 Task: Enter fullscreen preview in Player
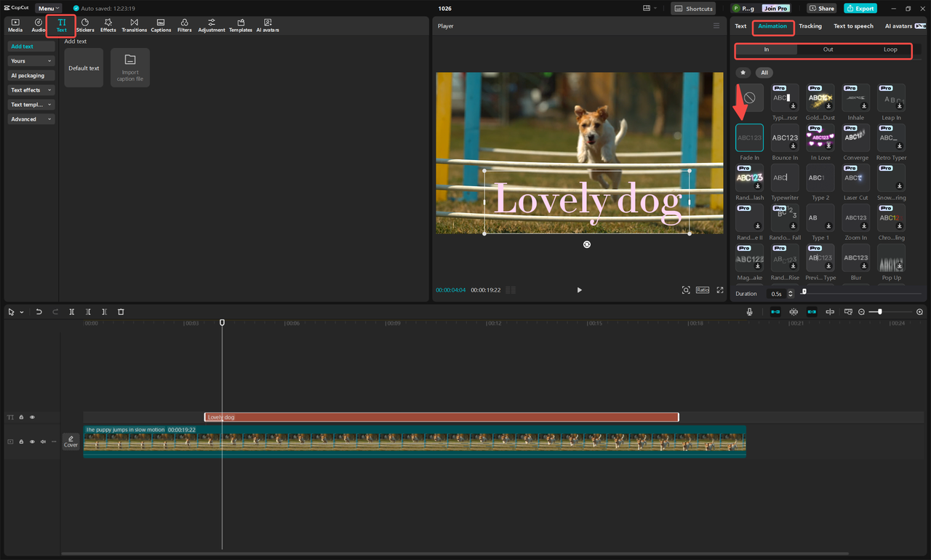(x=720, y=290)
